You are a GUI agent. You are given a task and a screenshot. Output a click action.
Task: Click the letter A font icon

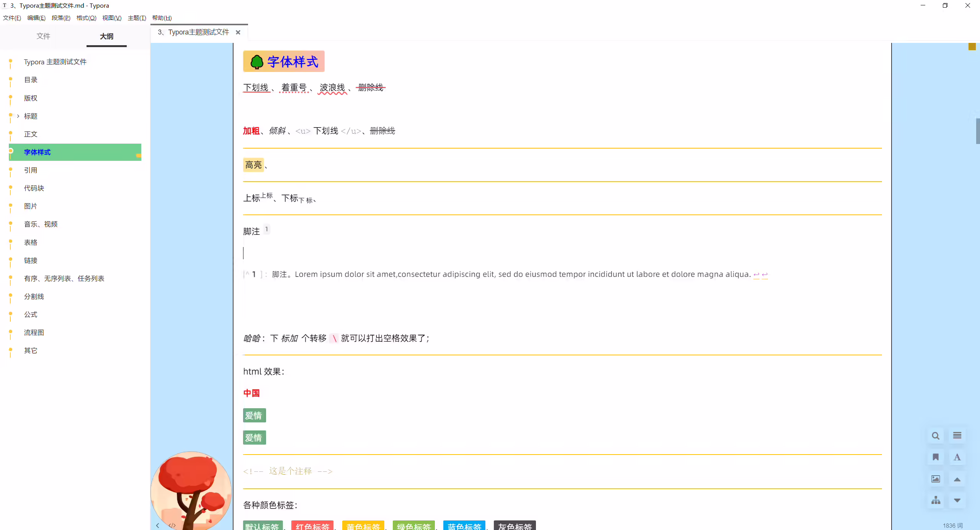[x=957, y=457]
